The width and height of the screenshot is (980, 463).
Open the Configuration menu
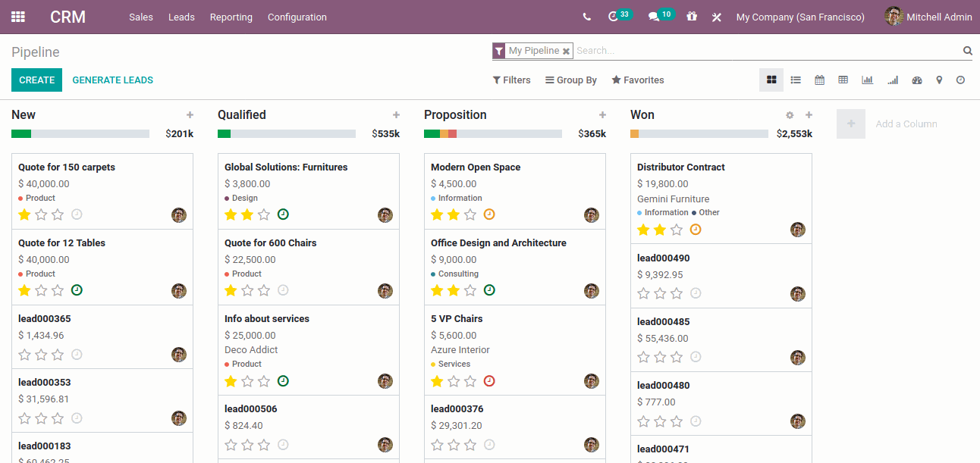(297, 17)
